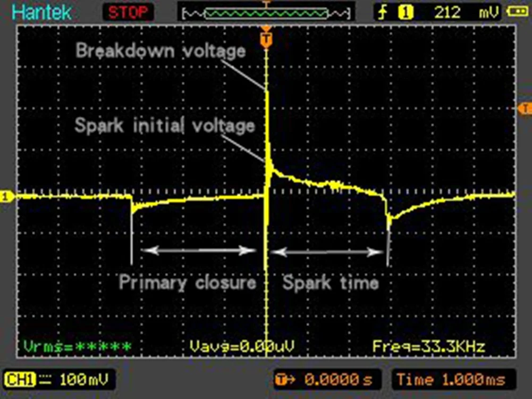
Task: Click the Breakdown voltage annotation label
Action: click(x=161, y=51)
